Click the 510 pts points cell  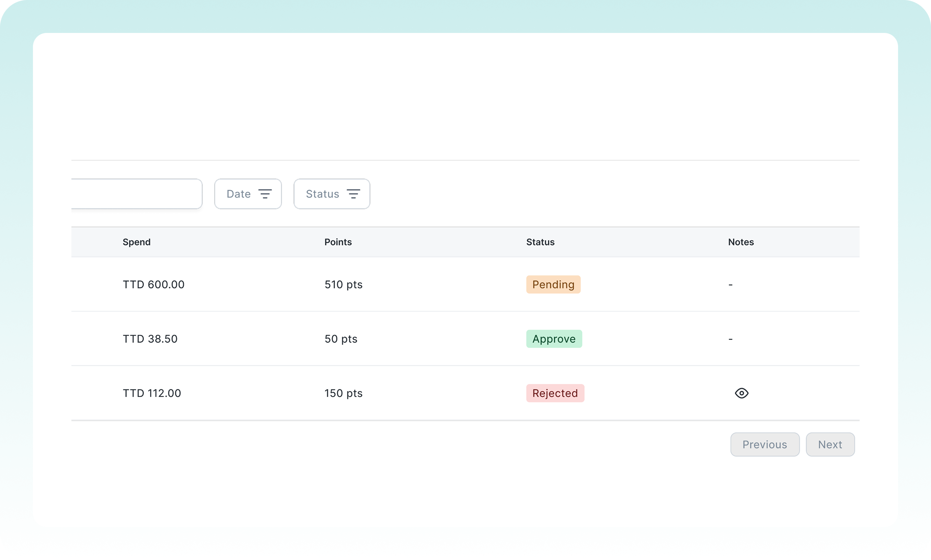click(x=343, y=284)
